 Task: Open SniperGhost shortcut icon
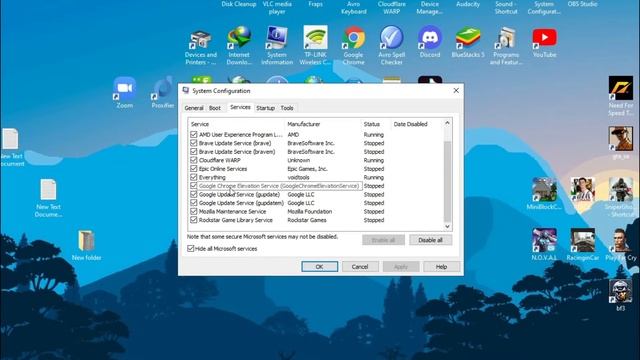[x=620, y=198]
